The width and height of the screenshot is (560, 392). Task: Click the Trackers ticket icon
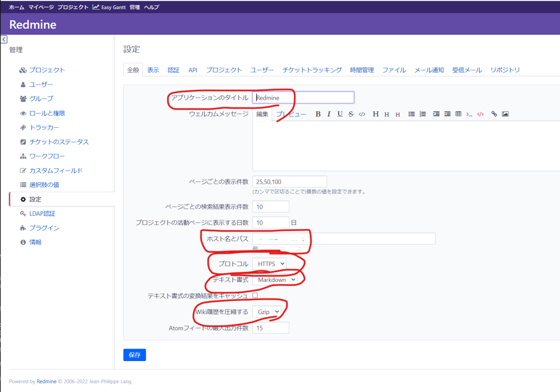23,127
